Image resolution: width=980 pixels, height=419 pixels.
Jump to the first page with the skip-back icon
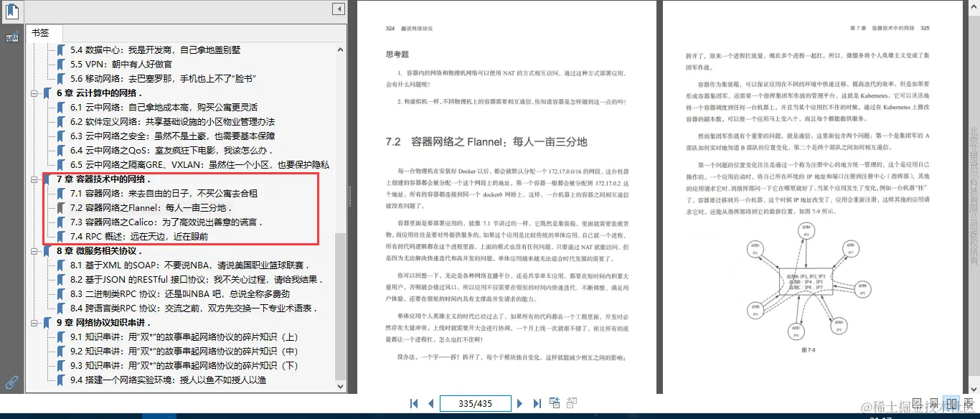point(414,403)
